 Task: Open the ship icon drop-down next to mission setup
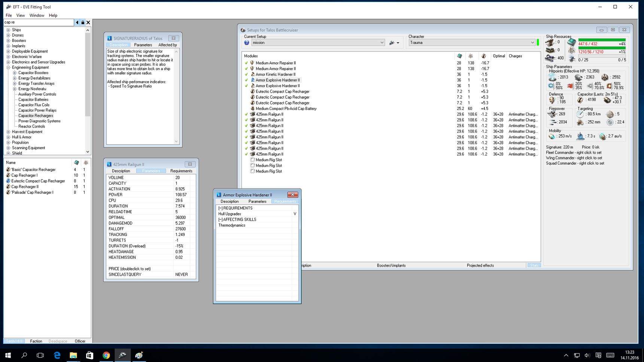point(394,43)
